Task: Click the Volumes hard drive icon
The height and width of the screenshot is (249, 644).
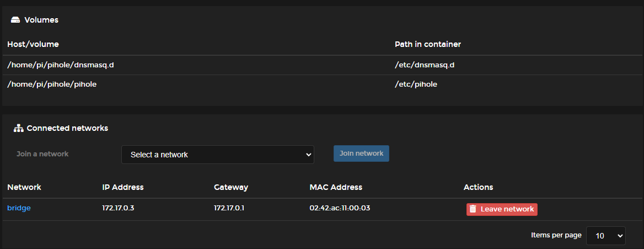Action: point(15,20)
